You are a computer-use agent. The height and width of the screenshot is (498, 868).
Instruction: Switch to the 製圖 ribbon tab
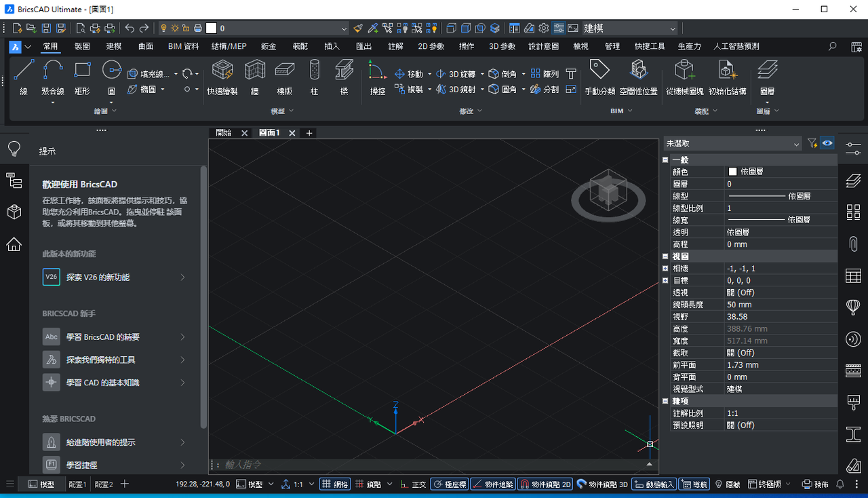coord(82,46)
